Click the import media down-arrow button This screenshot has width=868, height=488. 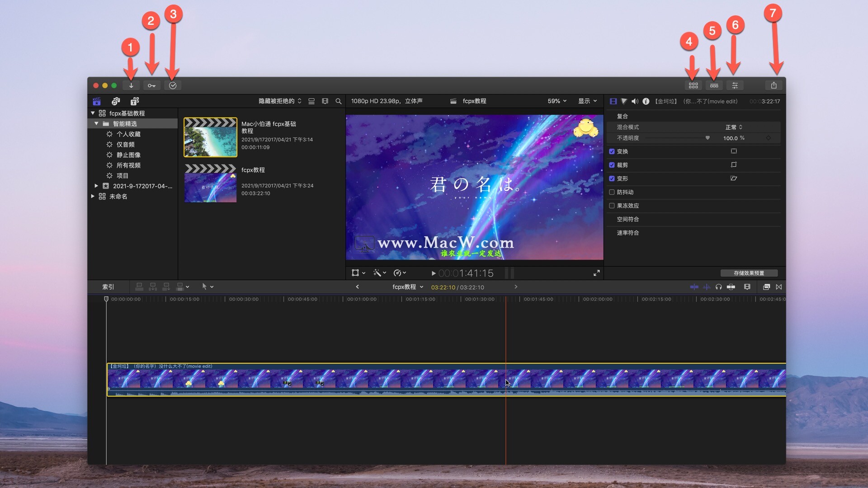[x=131, y=85]
